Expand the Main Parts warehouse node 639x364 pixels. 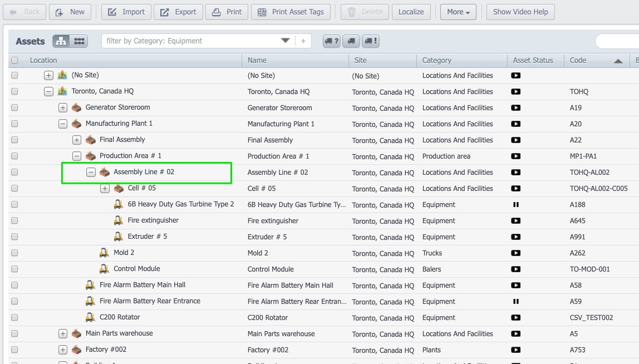coord(63,334)
